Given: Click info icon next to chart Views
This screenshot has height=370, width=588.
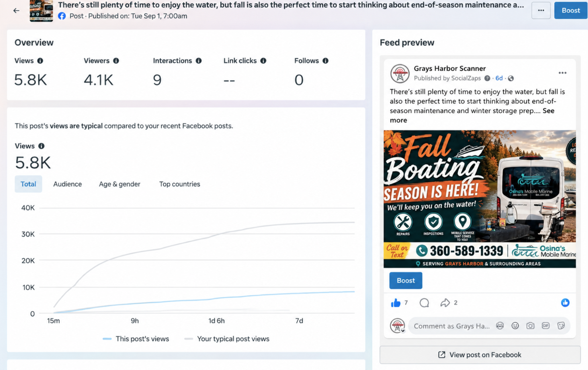Looking at the screenshot, I should [x=41, y=146].
